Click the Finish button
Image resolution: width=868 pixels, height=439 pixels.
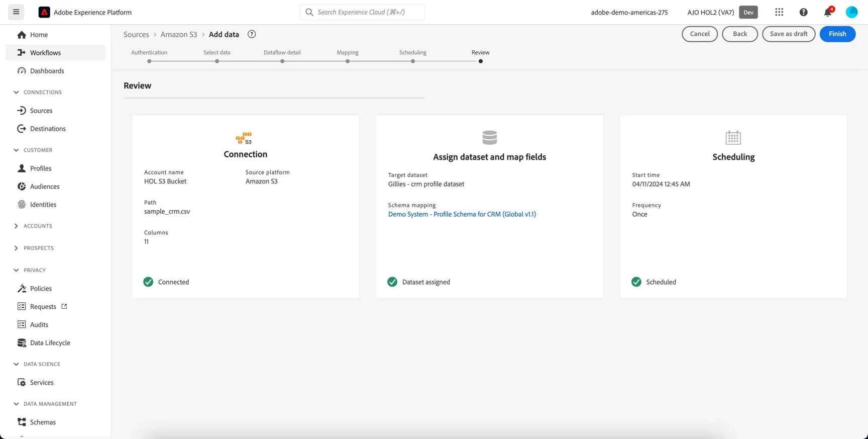pos(837,34)
